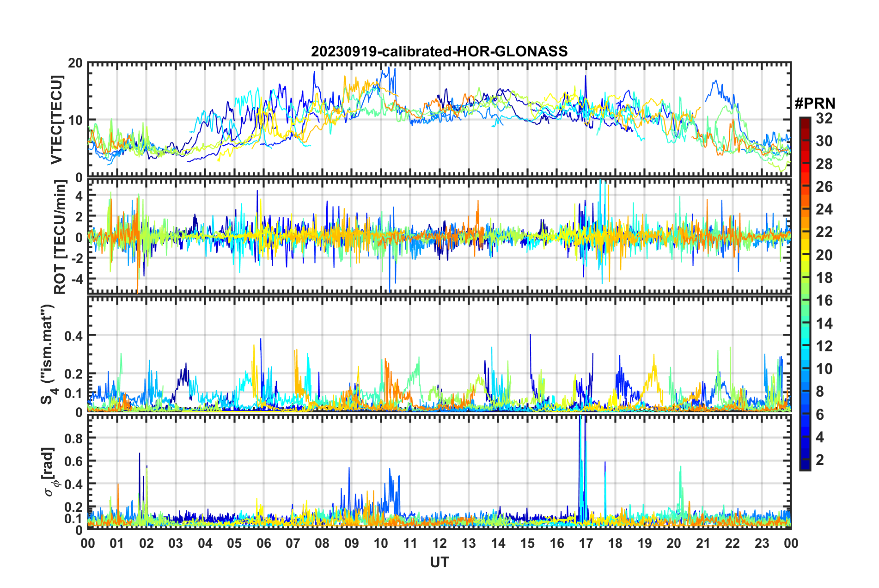This screenshot has height=588, width=879.
Task: Click the "#PRN" colorbar title
Action: (x=815, y=103)
